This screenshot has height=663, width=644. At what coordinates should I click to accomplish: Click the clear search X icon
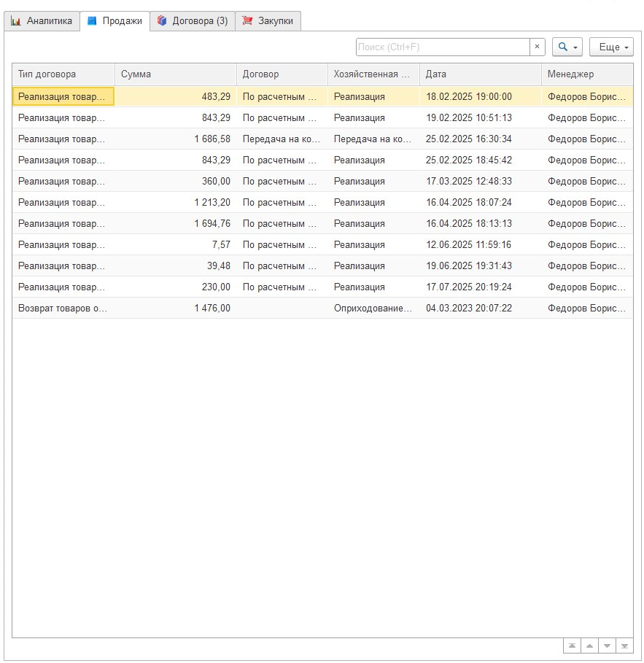point(538,47)
